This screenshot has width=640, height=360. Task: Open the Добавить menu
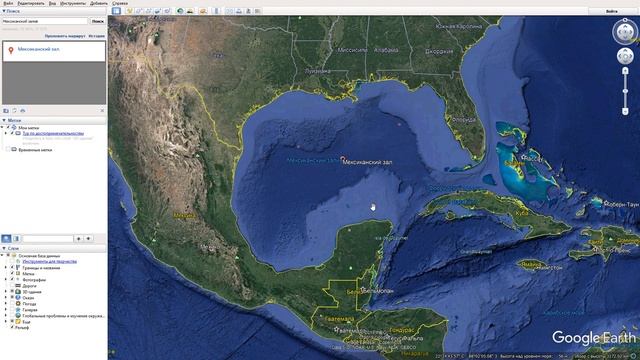click(x=99, y=3)
